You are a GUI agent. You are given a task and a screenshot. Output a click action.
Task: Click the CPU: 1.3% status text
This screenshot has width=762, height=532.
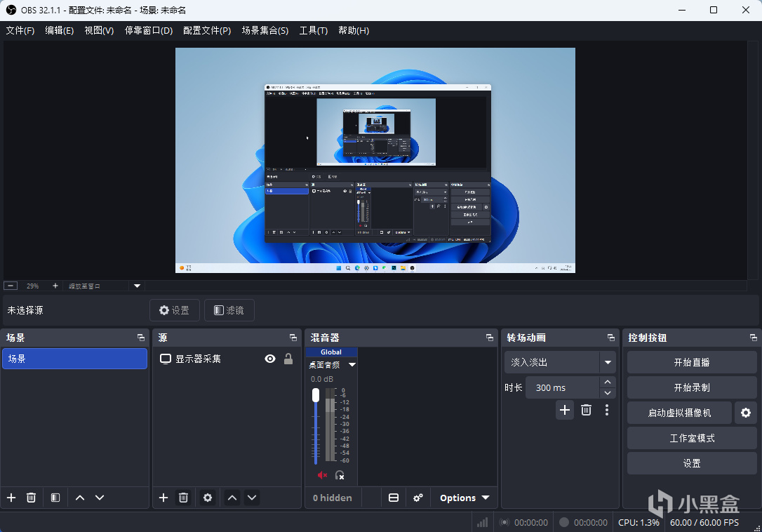point(639,523)
